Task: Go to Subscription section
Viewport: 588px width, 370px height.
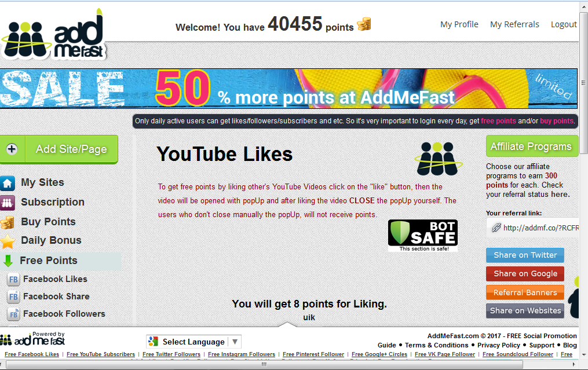Action: pyautogui.click(x=53, y=202)
